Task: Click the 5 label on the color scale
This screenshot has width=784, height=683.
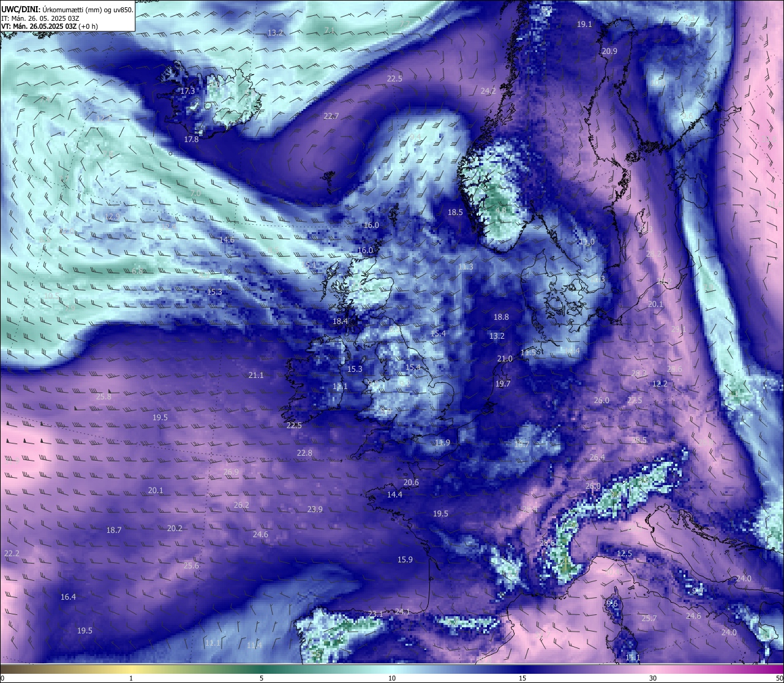Action: click(262, 678)
